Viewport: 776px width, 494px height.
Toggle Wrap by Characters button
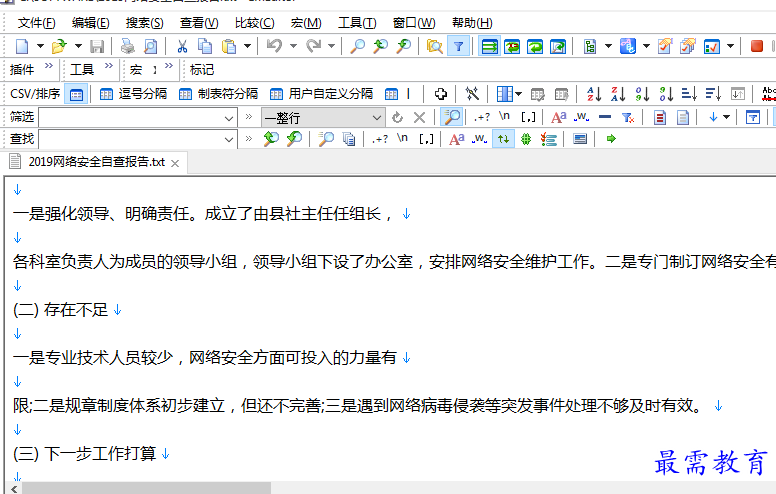(x=512, y=47)
